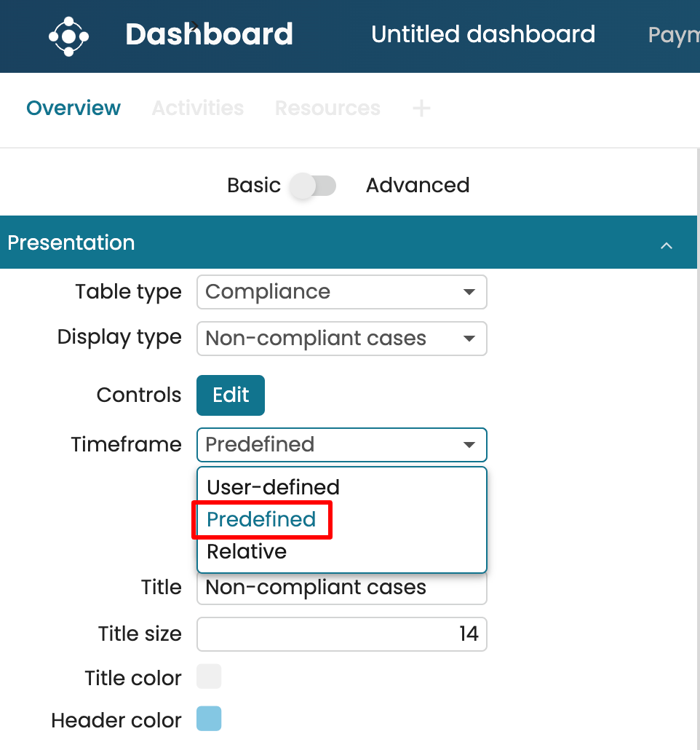Click the Untitled dashboard name
The width and height of the screenshot is (700, 750).
tap(483, 34)
